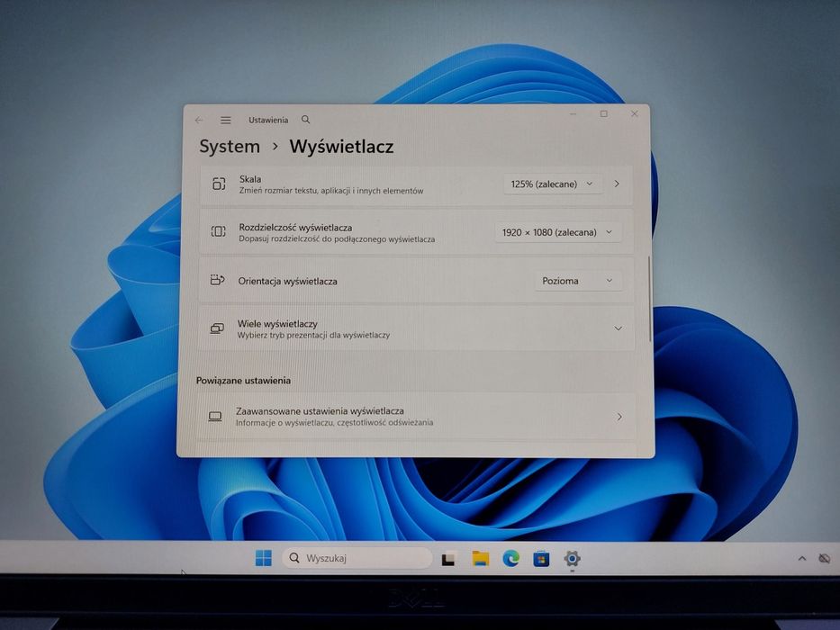The width and height of the screenshot is (840, 630).
Task: Click the Powiązane ustawienia heading
Action: 243,381
